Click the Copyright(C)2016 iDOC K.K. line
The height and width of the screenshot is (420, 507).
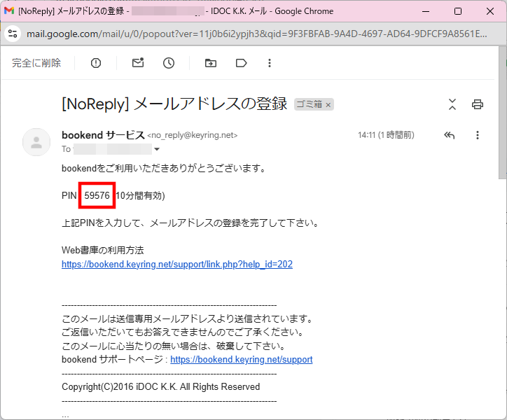click(160, 387)
